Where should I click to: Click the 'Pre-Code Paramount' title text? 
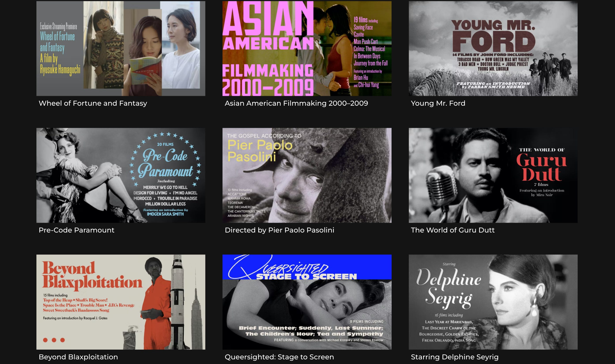pyautogui.click(x=76, y=230)
